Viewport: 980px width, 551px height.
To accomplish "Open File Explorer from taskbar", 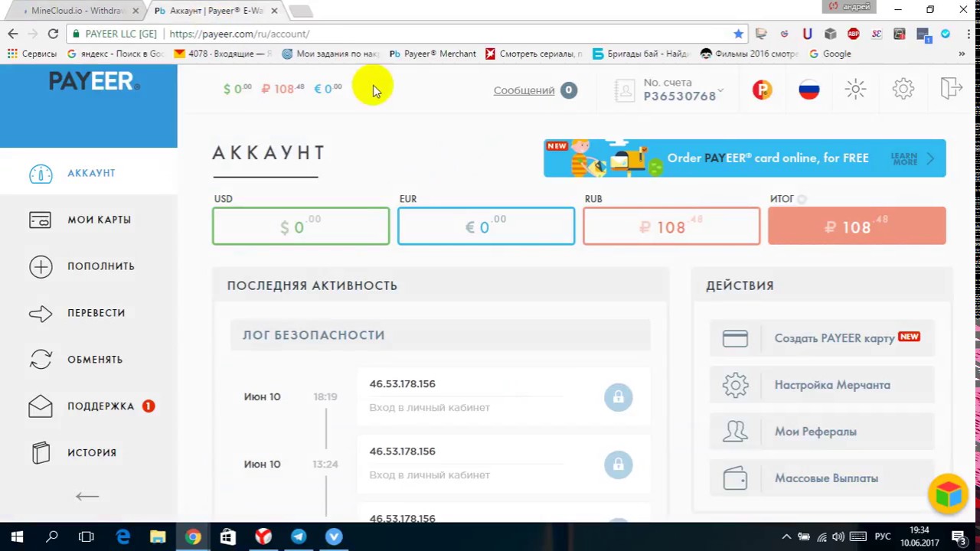I will point(158,537).
